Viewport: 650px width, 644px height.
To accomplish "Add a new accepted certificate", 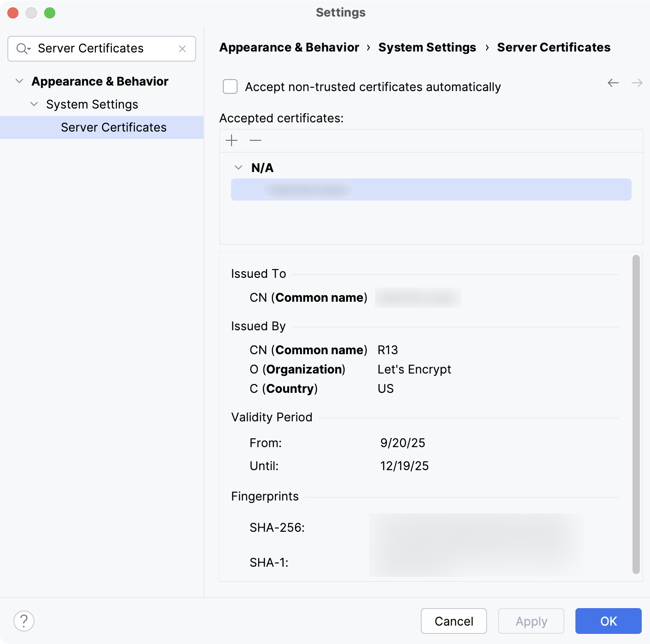I will pyautogui.click(x=232, y=141).
